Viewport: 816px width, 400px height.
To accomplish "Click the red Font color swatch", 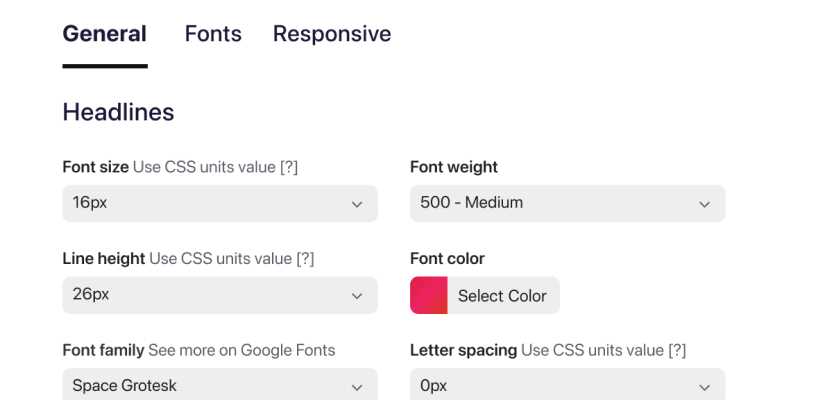I will click(x=428, y=295).
